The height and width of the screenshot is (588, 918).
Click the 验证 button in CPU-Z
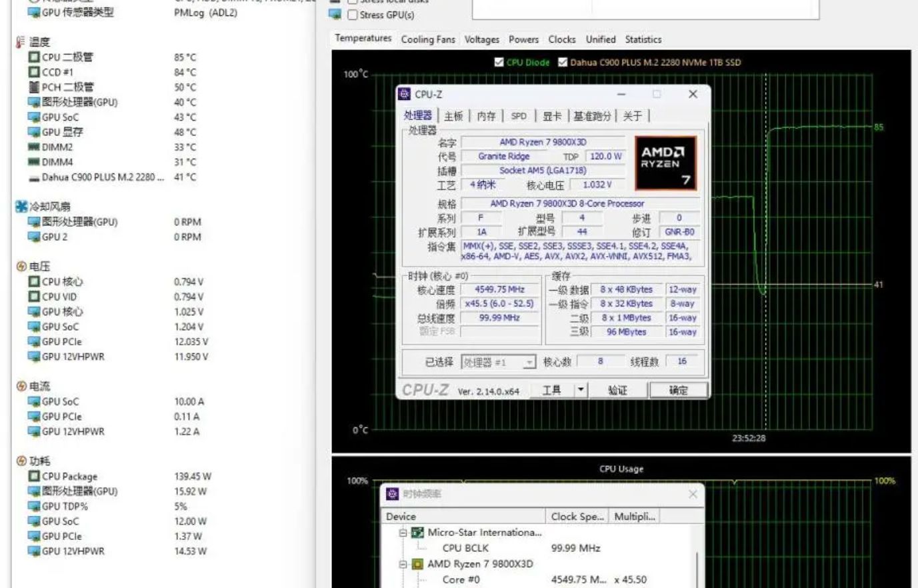click(618, 390)
